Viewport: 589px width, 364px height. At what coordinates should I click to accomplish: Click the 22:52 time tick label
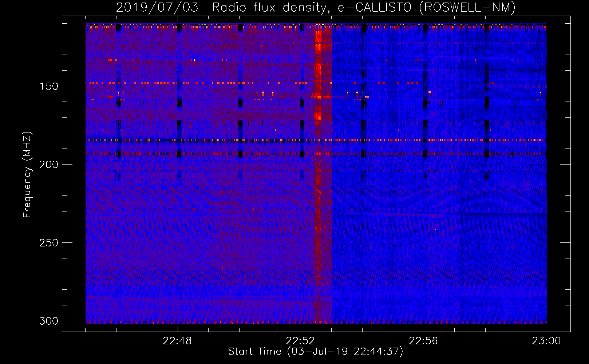point(300,341)
